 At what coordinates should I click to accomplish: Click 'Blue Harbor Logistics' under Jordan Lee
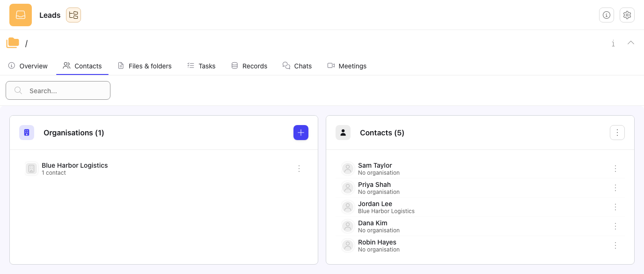[x=386, y=211]
